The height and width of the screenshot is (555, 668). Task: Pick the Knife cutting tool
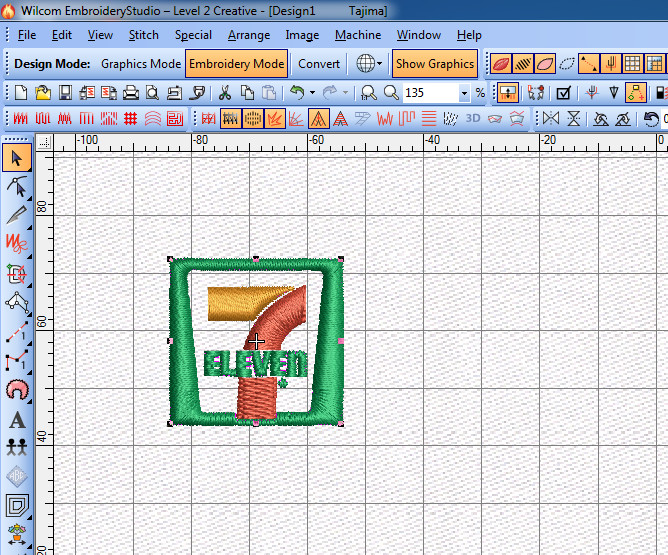17,215
